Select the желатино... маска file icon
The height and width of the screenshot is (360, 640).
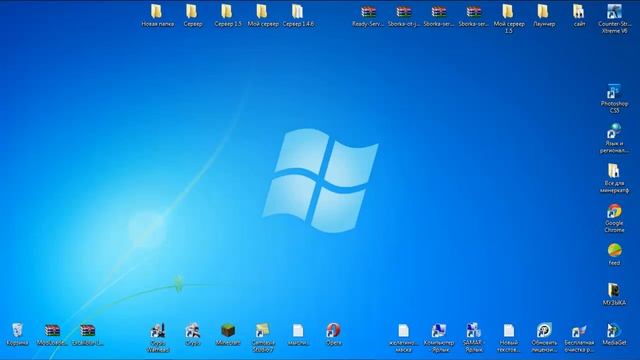click(403, 331)
